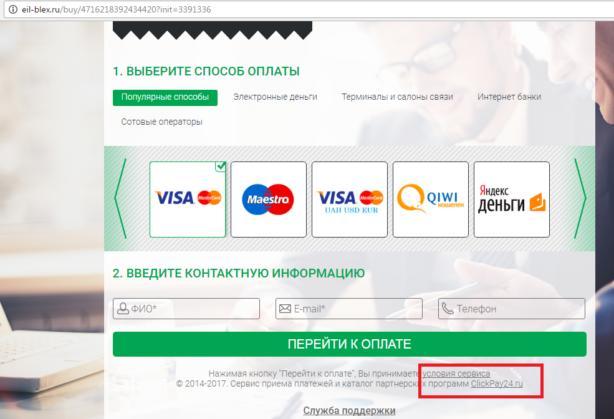Screen dimensions: 614x419
Task: Toggle green checkmark on Visa tile
Action: [221, 166]
